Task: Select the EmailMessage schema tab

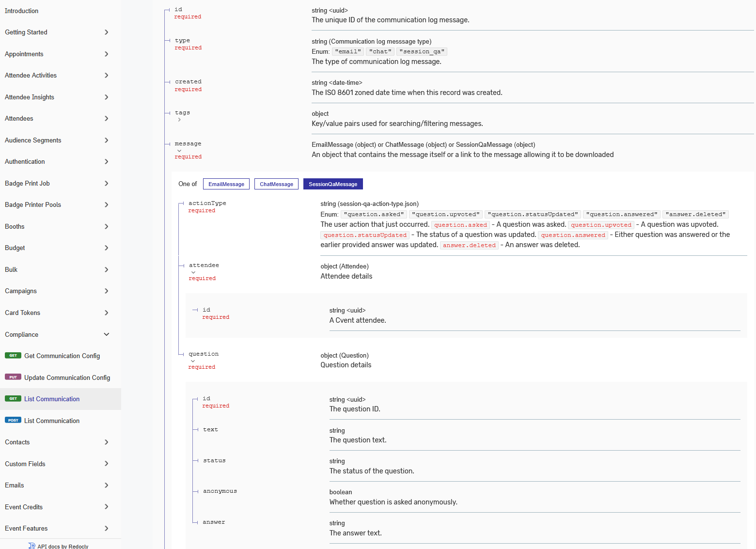Action: point(226,184)
